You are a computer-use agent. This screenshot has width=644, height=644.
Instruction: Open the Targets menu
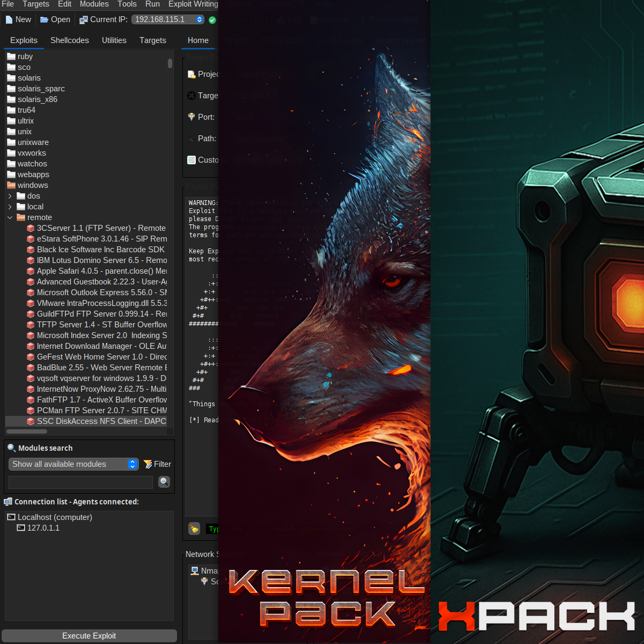click(x=36, y=4)
